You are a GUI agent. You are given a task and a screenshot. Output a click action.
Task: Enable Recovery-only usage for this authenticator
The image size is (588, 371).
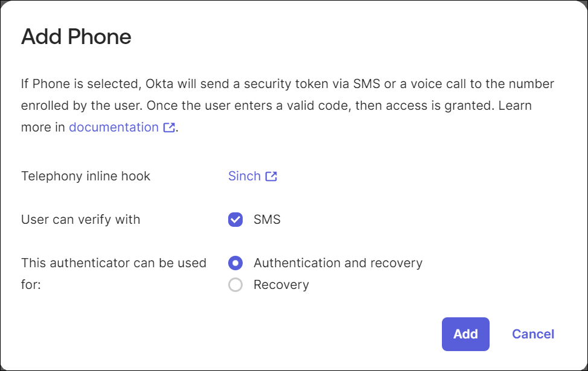(235, 284)
